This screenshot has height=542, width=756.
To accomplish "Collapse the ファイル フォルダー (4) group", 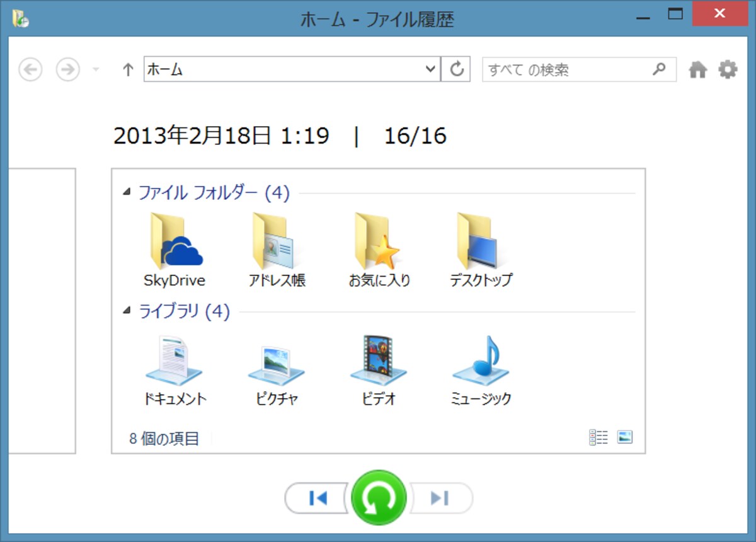I will click(127, 192).
